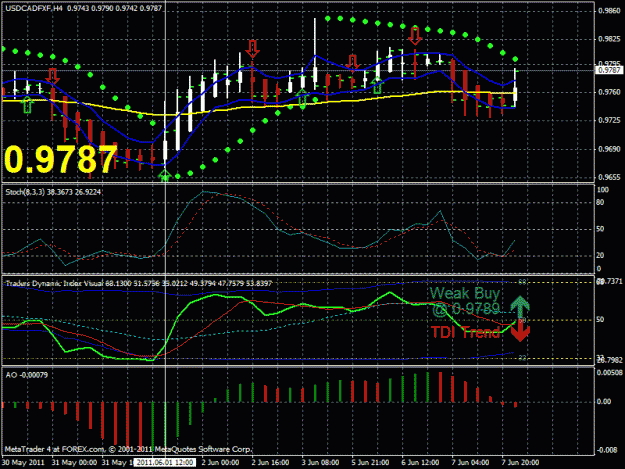Click the -0.008 value on the AO scale

[607, 450]
